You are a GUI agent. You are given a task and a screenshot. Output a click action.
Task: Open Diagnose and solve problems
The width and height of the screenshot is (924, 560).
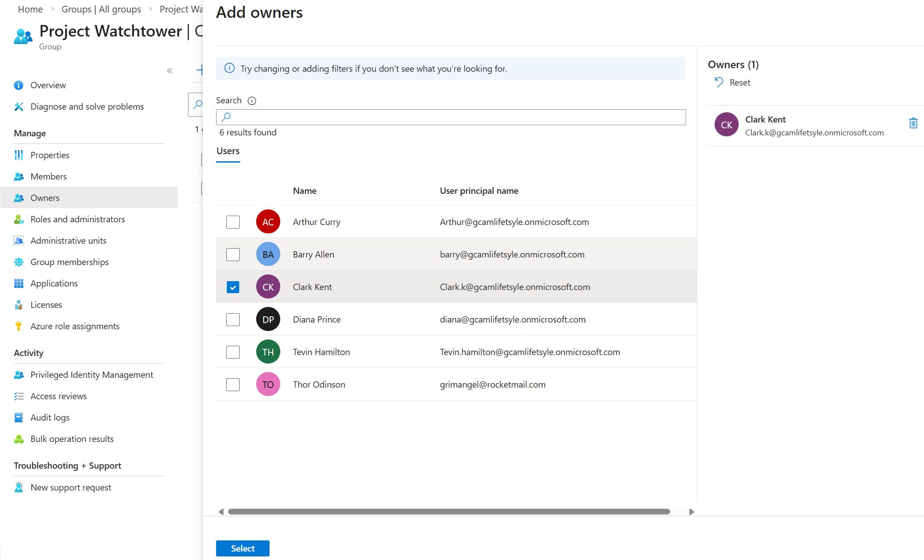pyautogui.click(x=87, y=106)
